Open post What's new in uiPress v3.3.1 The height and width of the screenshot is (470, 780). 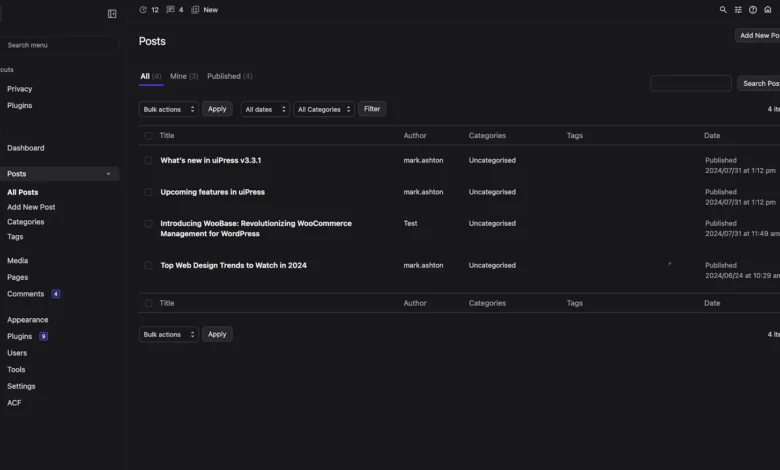(x=210, y=160)
